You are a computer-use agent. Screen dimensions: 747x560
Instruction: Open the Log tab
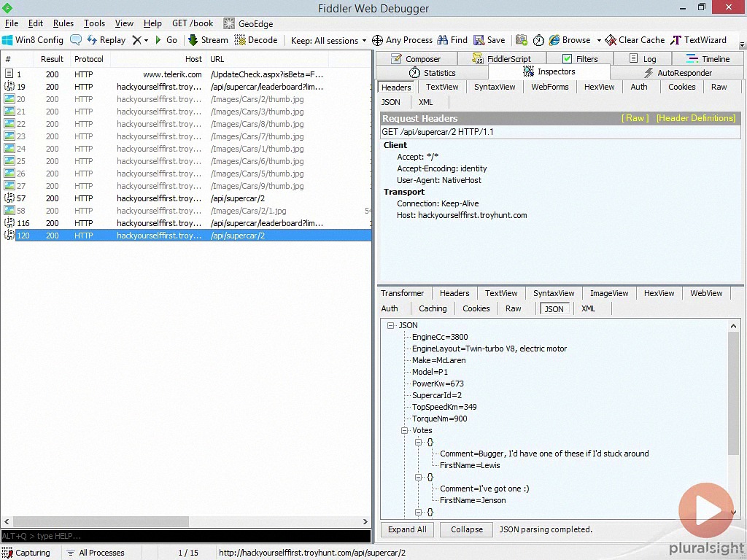643,58
